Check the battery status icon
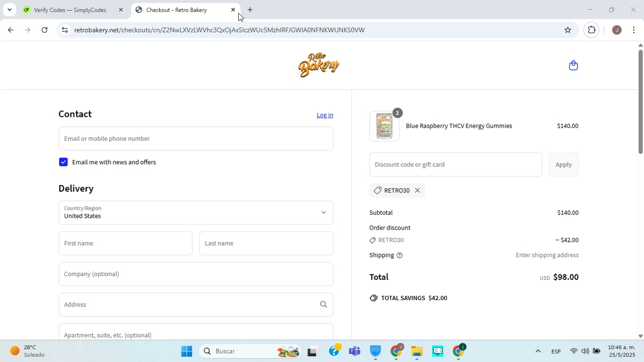Image resolution: width=644 pixels, height=362 pixels. [x=596, y=351]
